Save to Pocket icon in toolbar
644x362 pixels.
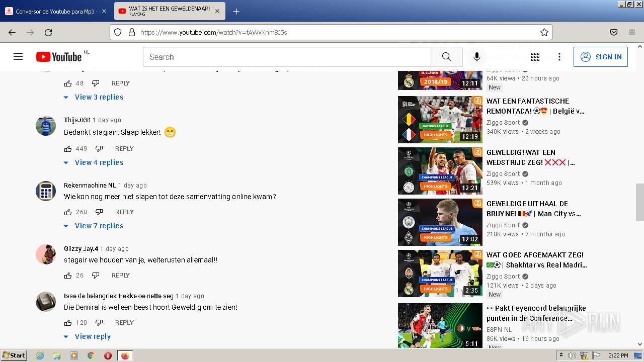[614, 32]
